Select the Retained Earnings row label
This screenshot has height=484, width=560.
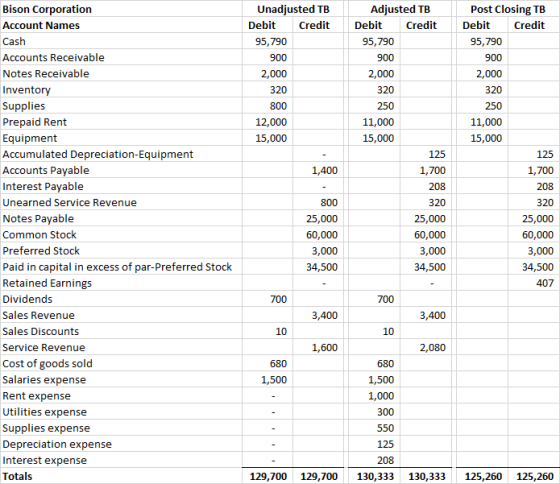click(47, 283)
